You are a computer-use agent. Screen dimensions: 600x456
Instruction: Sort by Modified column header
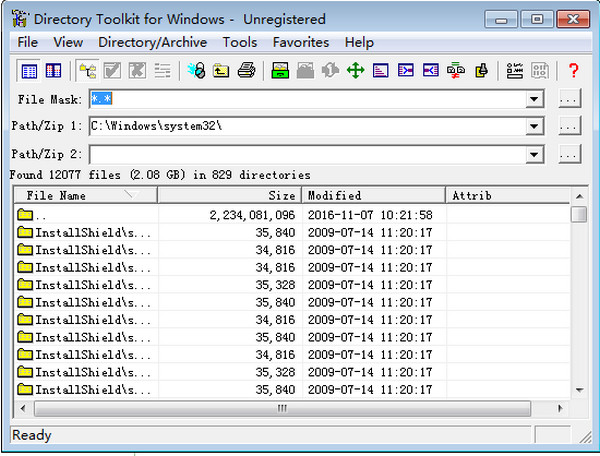[373, 195]
